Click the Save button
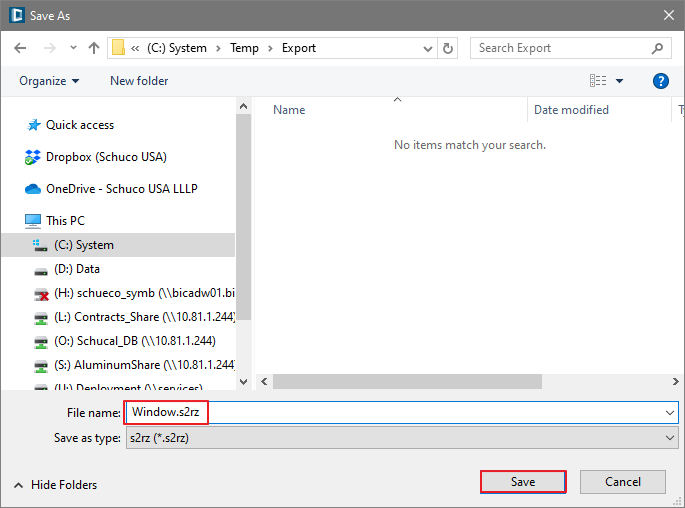The width and height of the screenshot is (685, 508). 523,482
